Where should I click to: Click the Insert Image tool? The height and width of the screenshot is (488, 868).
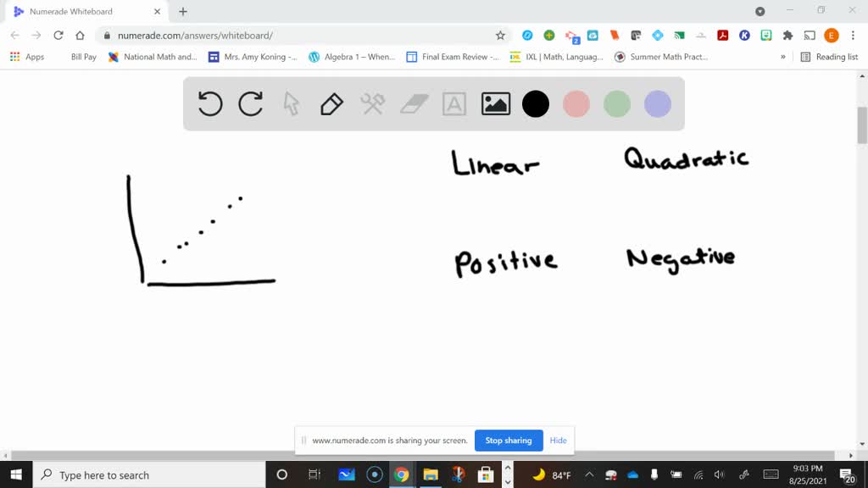[x=495, y=103]
